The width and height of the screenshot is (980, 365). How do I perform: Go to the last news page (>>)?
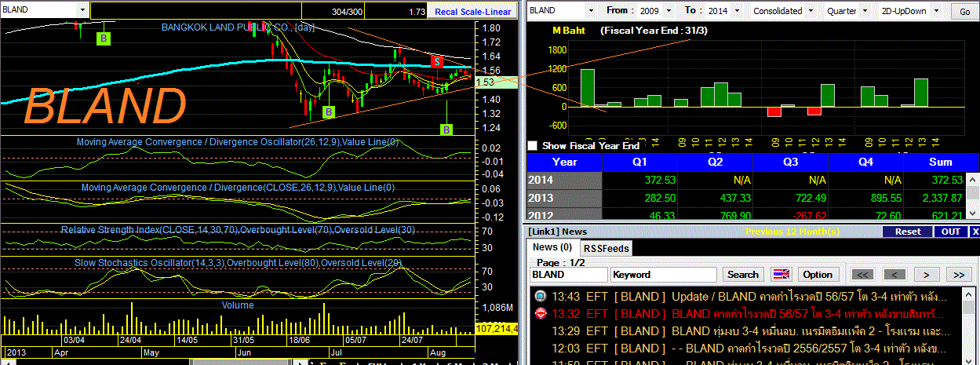pyautogui.click(x=959, y=275)
